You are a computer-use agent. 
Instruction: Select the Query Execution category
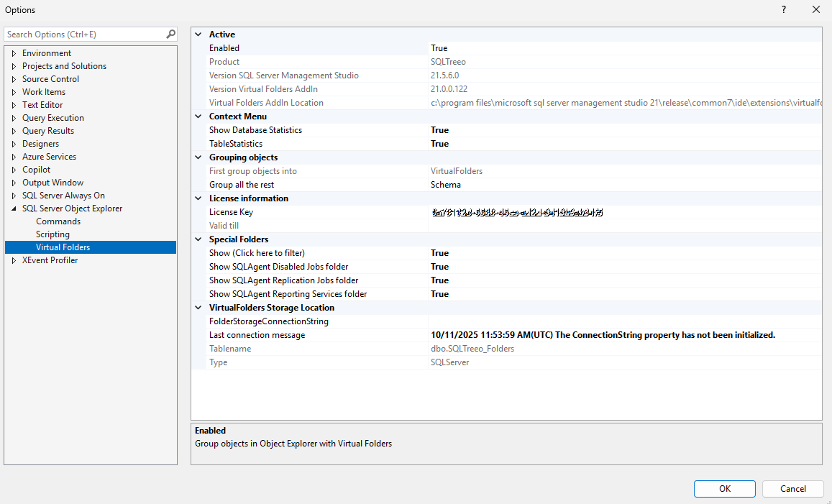click(x=53, y=118)
